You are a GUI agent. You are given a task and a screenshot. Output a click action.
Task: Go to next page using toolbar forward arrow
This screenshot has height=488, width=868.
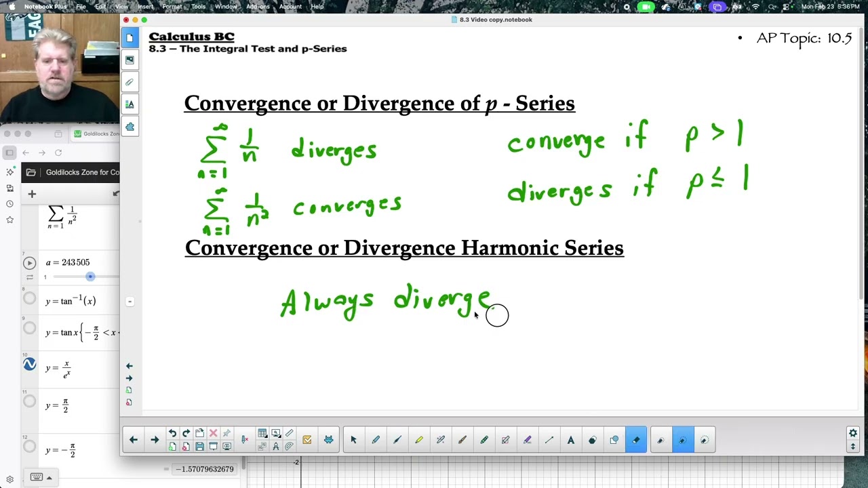click(x=155, y=440)
